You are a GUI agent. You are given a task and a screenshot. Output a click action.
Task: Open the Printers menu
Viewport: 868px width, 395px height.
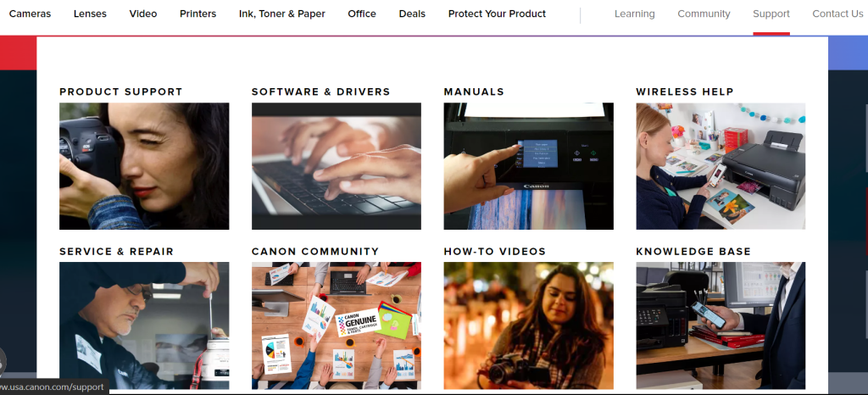point(198,14)
